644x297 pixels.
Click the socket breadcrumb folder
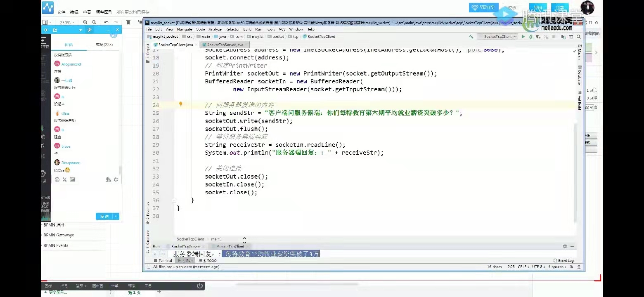275,37
